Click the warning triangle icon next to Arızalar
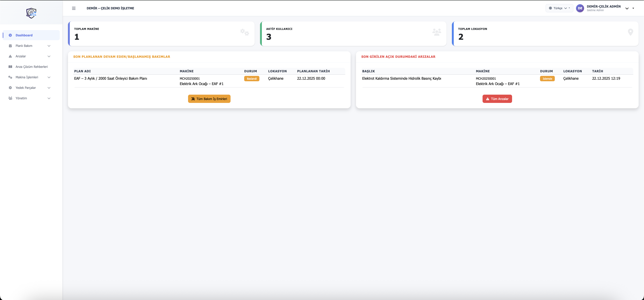Screen dimensions: 644x300 coord(10,56)
